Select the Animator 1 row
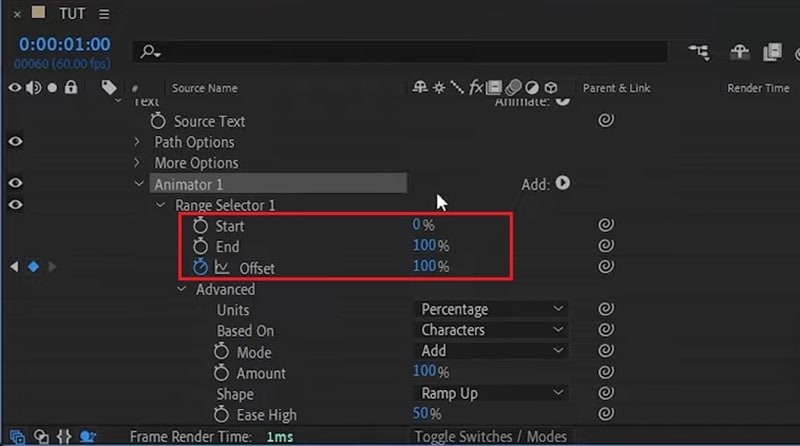Screen dimensions: 800x446 point(278,184)
